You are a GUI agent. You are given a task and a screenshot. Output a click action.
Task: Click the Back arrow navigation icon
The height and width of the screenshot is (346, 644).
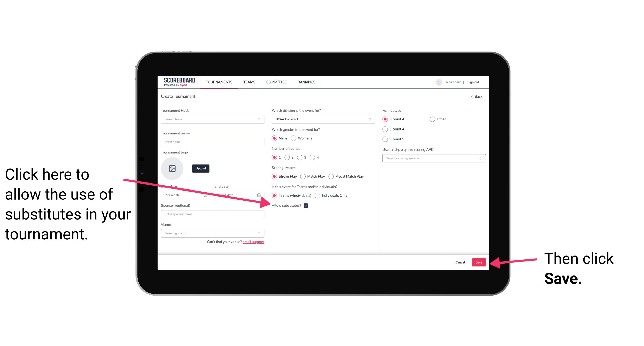coord(473,96)
